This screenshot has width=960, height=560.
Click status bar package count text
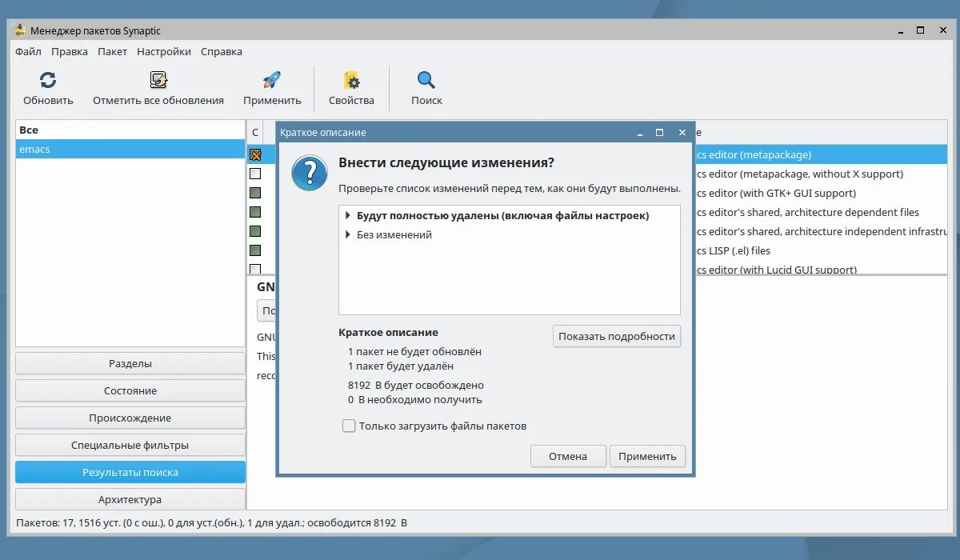click(x=211, y=523)
